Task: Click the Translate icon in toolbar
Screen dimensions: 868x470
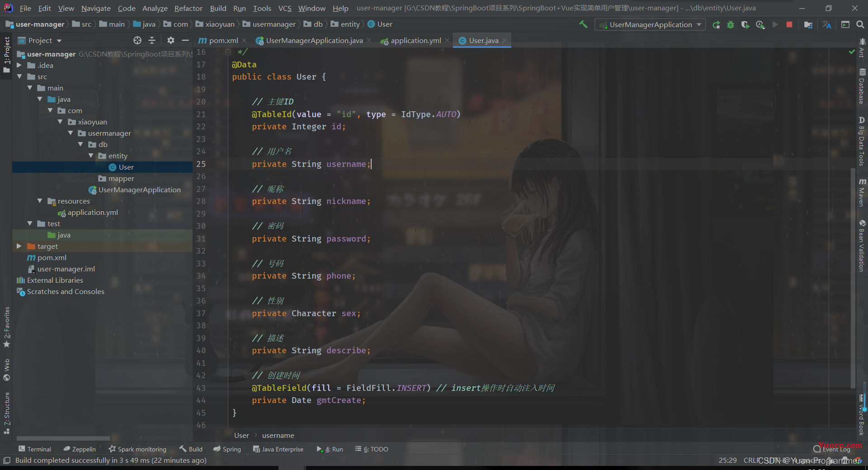Action: (x=827, y=25)
